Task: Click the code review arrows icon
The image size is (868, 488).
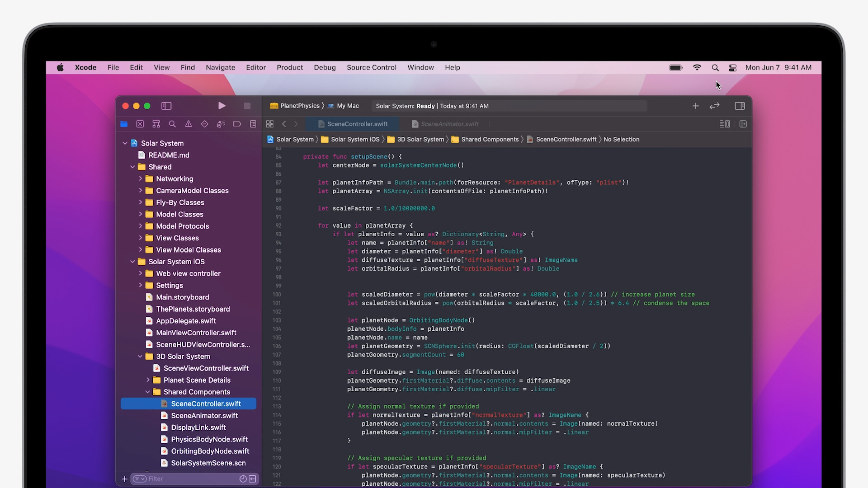Action: (714, 106)
